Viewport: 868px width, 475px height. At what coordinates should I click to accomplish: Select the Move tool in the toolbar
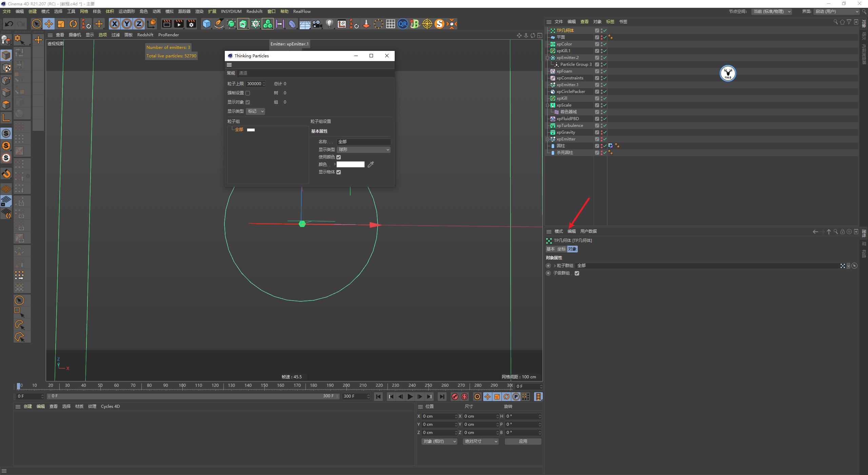point(49,24)
